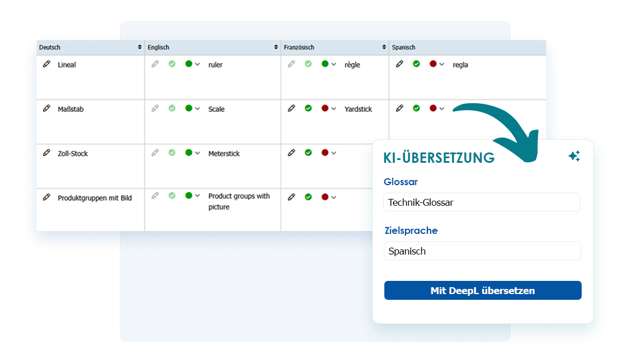Select the text Zoll-Stock
The image size is (631, 364).
point(72,153)
